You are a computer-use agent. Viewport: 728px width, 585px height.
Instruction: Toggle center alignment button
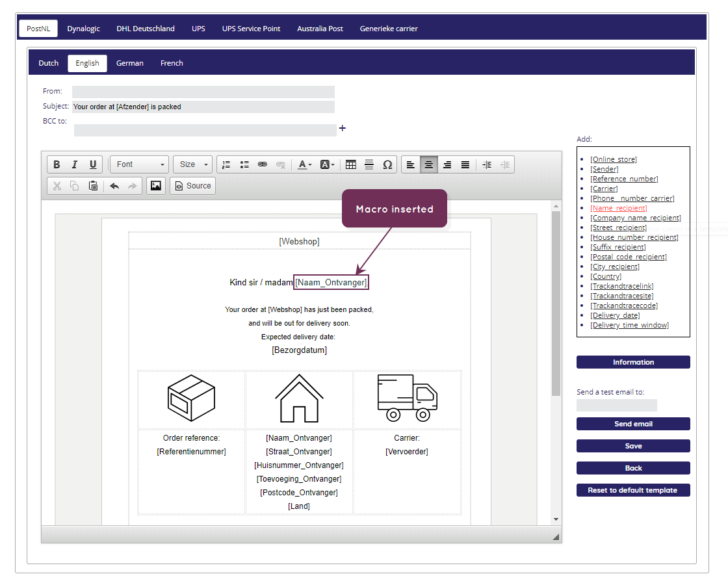click(x=429, y=164)
